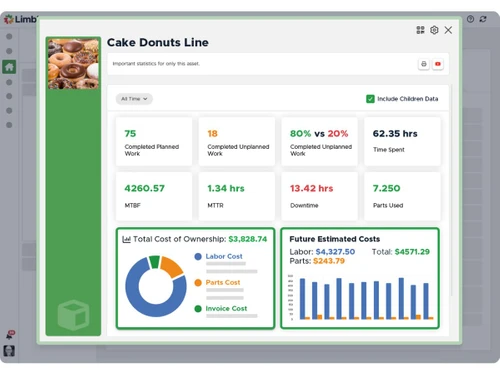
Task: Open the 75 Completed Planned Work card
Action: tap(154, 141)
